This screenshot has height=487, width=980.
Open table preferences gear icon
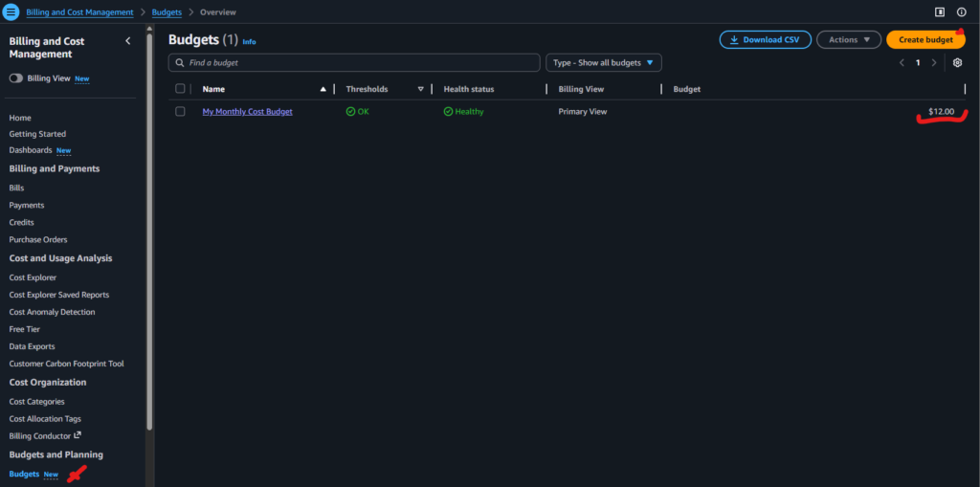pos(957,63)
